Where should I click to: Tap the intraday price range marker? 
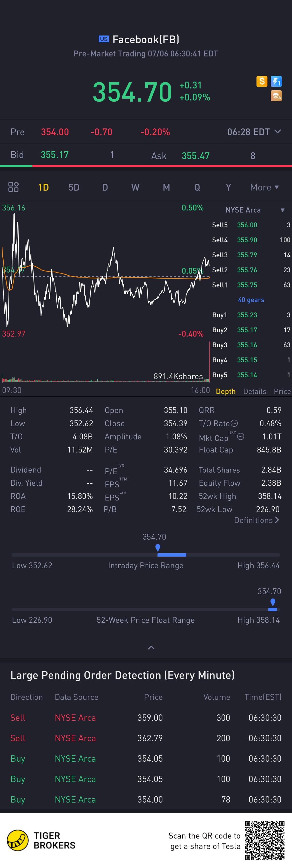point(158,548)
